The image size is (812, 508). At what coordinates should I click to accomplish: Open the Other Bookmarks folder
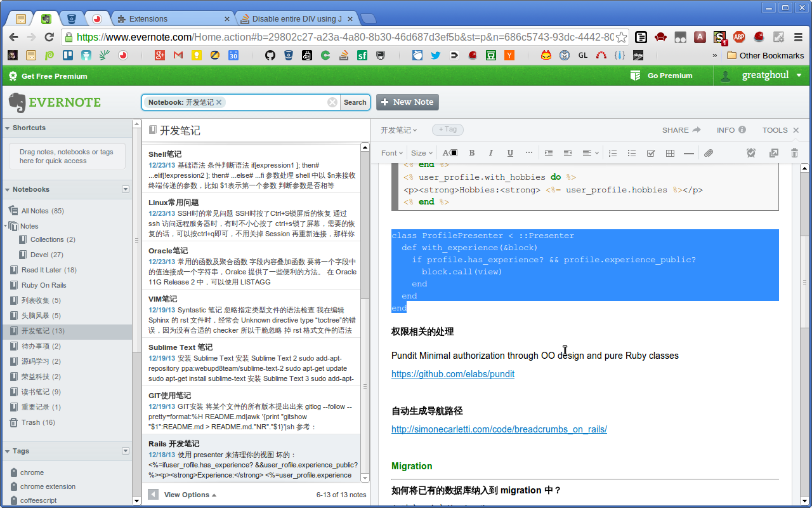click(x=765, y=55)
